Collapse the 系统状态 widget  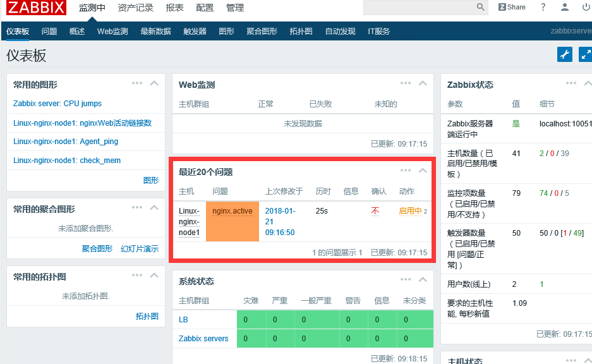423,279
